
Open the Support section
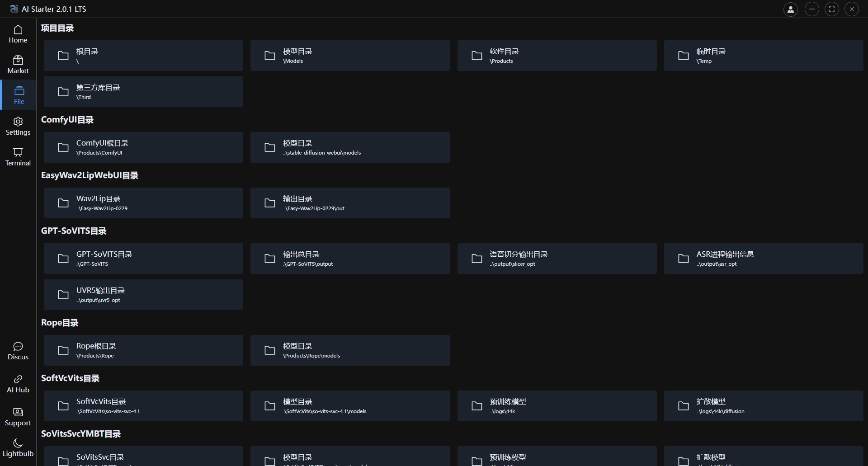coord(18,417)
